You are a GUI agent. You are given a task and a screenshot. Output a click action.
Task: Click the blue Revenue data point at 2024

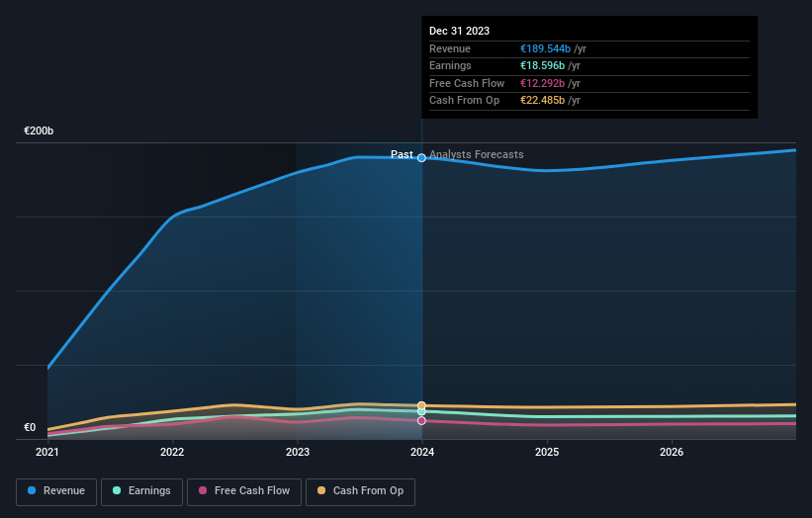[x=421, y=158]
